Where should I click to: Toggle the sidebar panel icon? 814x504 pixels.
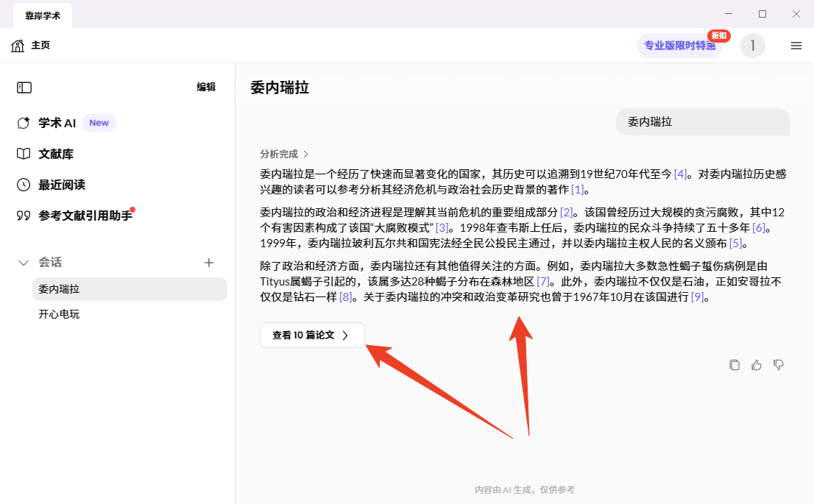click(x=24, y=88)
